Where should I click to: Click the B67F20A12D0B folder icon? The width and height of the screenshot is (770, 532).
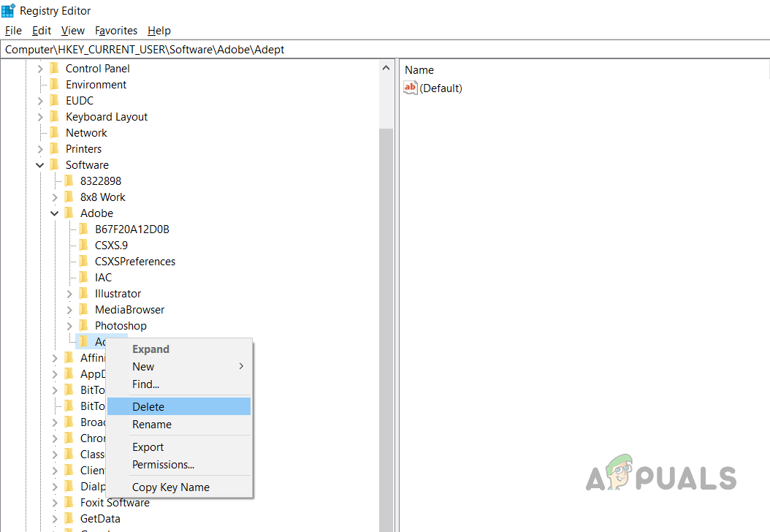84,229
